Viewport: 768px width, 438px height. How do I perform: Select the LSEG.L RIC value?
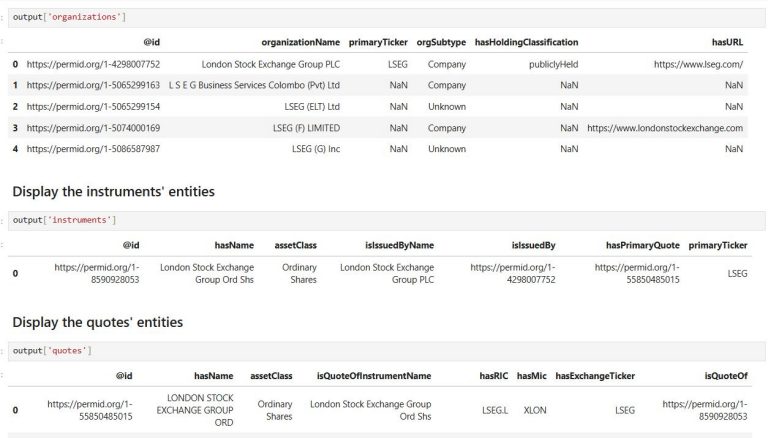495,410
